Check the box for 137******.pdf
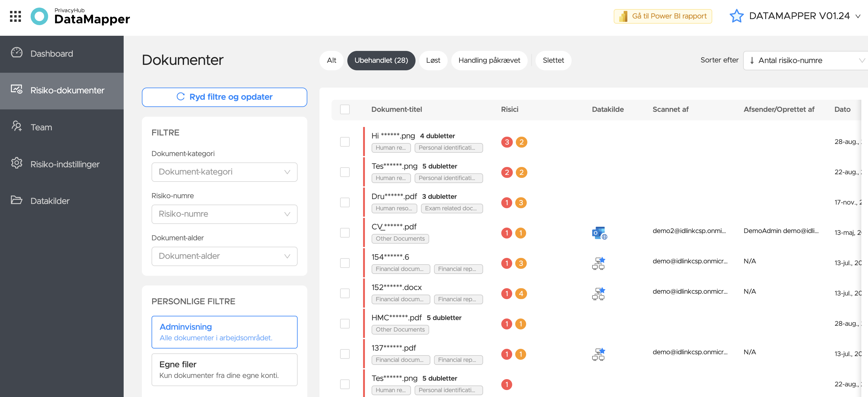The width and height of the screenshot is (868, 397). coord(345,354)
